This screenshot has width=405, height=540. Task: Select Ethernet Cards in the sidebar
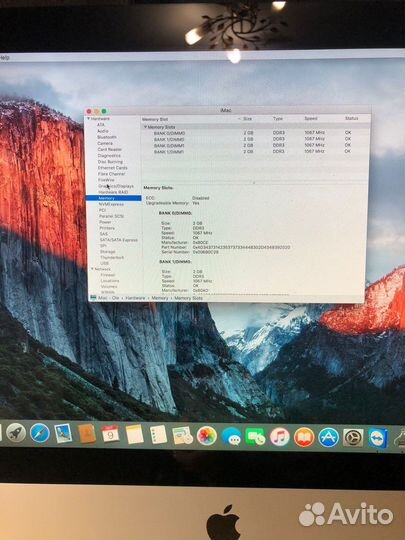pyautogui.click(x=112, y=168)
